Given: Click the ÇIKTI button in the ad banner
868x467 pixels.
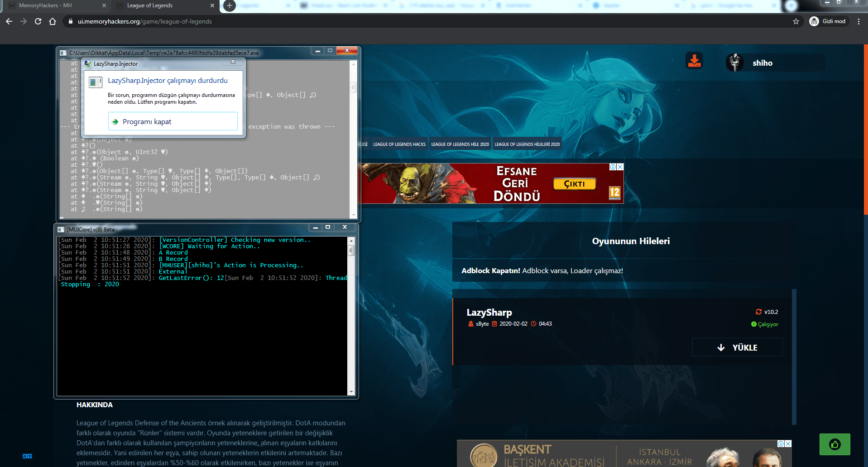Looking at the screenshot, I should [x=575, y=184].
